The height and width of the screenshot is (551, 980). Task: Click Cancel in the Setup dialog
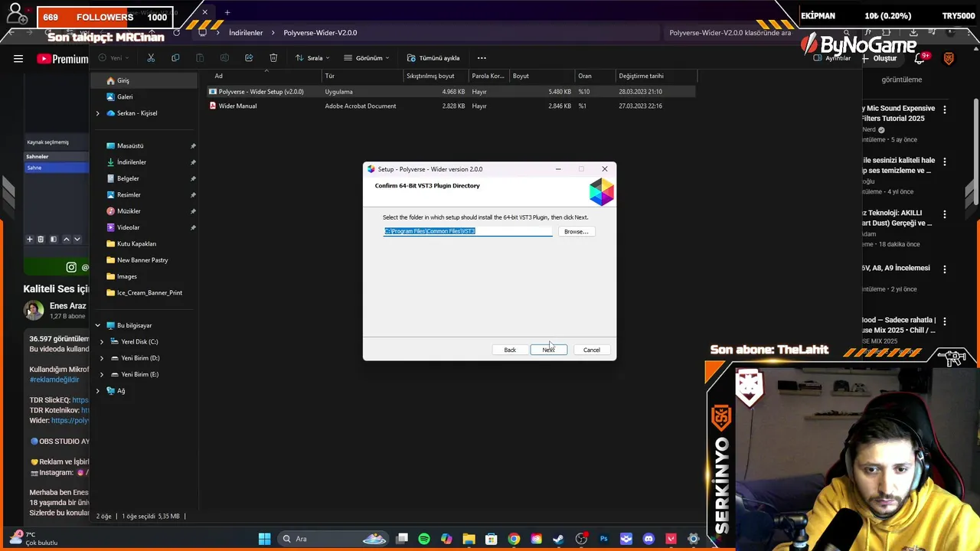pyautogui.click(x=592, y=350)
